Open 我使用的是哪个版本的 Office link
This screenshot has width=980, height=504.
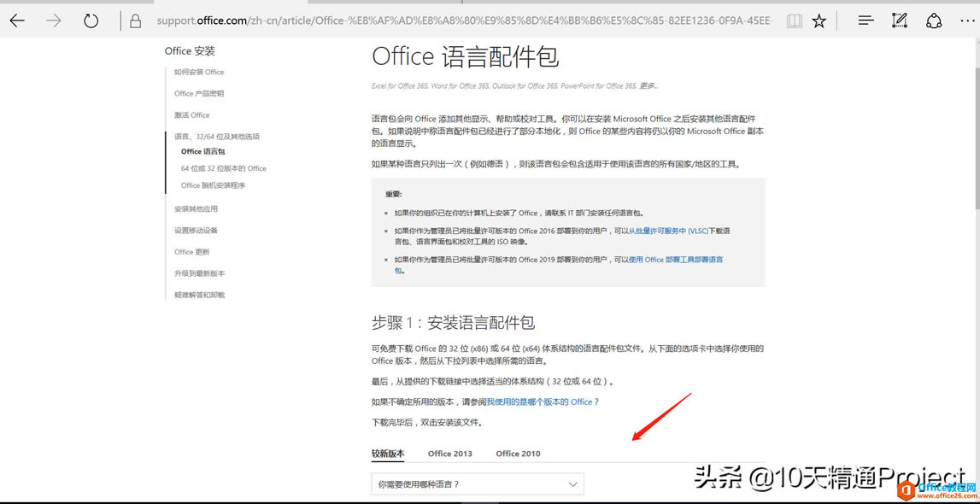(x=543, y=402)
